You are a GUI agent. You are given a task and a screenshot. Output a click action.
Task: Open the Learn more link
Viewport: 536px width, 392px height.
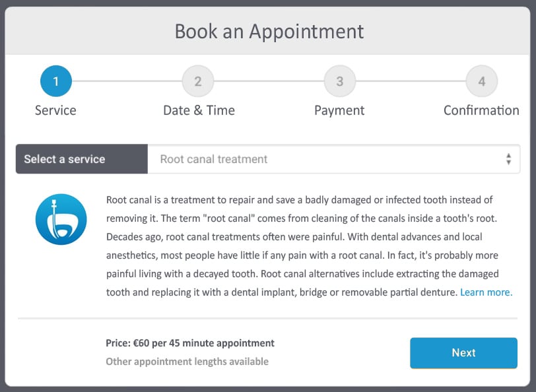tap(486, 292)
